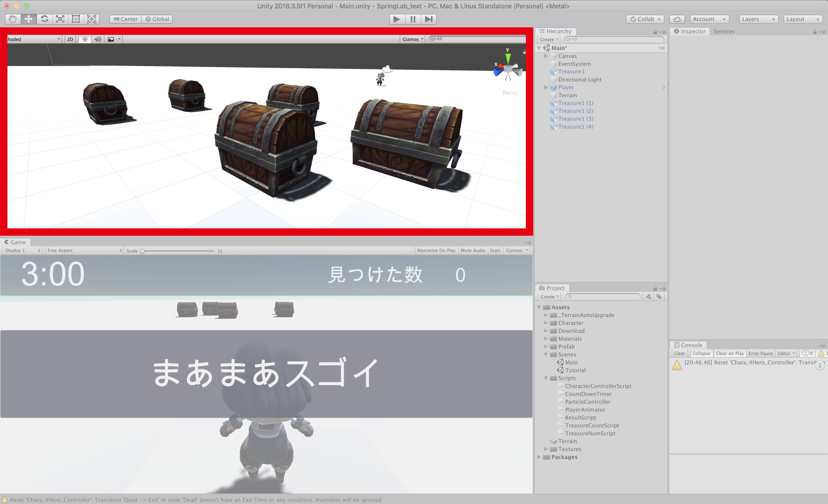Open the Account dropdown

point(709,19)
